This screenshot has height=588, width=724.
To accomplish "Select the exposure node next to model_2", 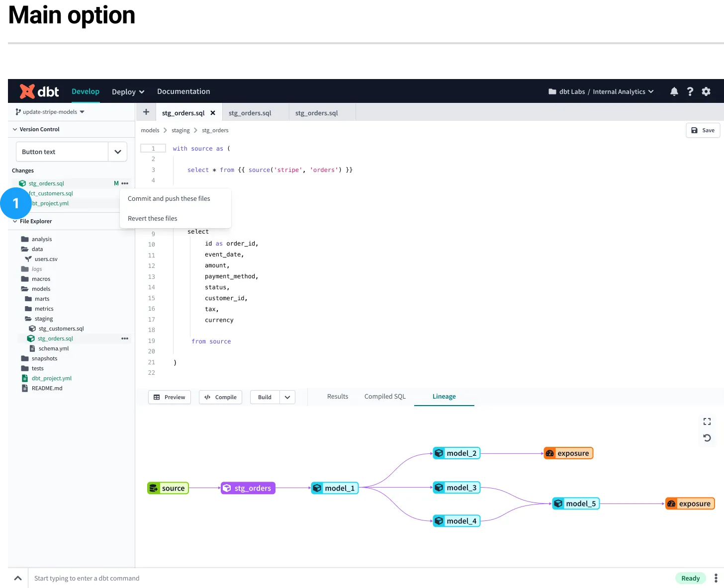I will pos(568,453).
